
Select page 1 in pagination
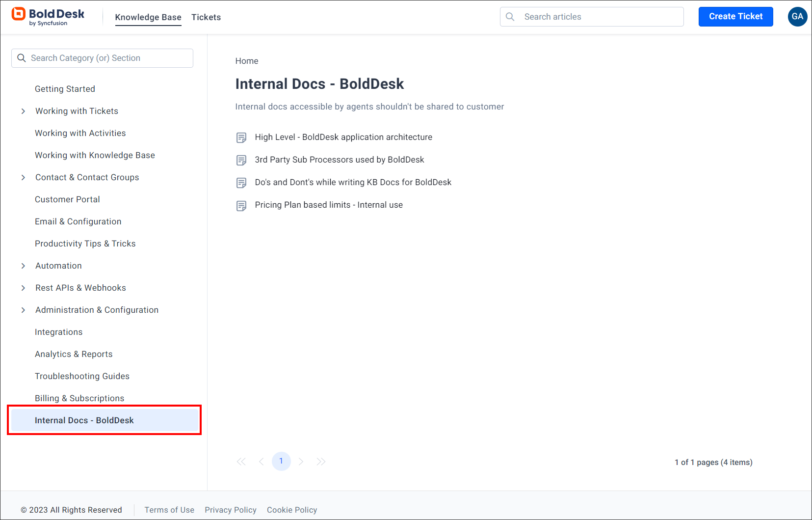[281, 461]
